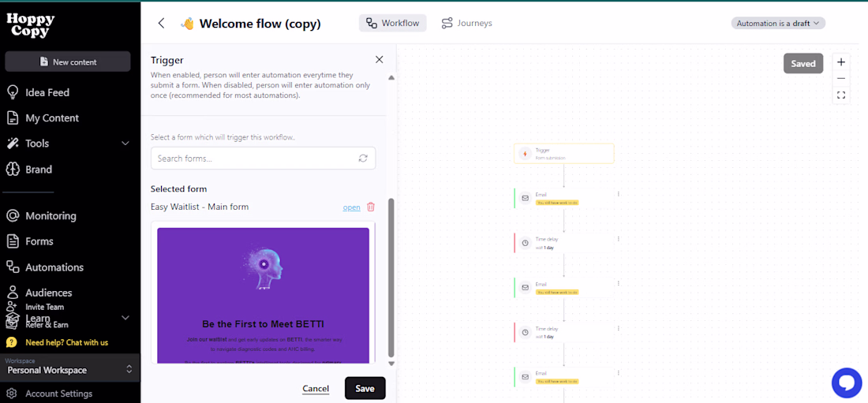The height and width of the screenshot is (403, 868).
Task: Click the question mark help icon
Action: click(12, 342)
